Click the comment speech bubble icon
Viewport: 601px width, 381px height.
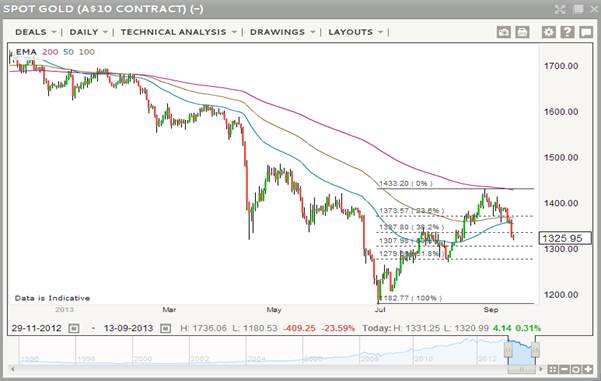(x=586, y=32)
